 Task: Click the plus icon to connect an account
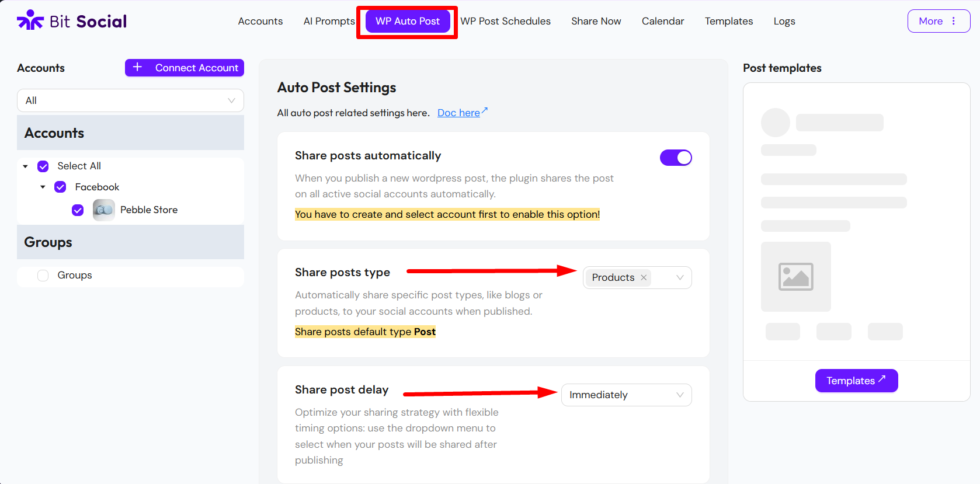(x=138, y=67)
